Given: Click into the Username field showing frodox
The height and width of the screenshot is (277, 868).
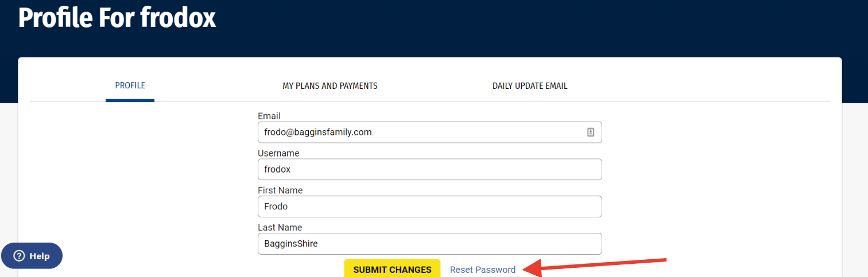Looking at the screenshot, I should (x=430, y=170).
